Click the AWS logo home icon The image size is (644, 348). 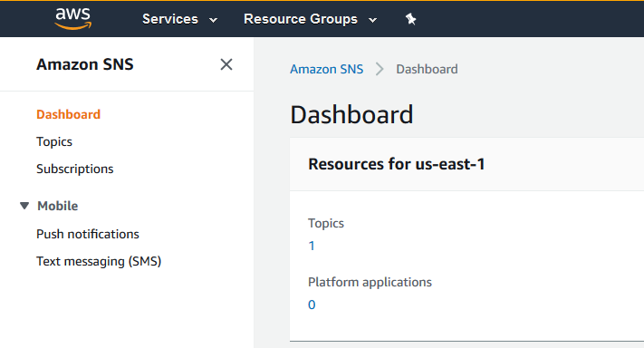click(x=73, y=18)
